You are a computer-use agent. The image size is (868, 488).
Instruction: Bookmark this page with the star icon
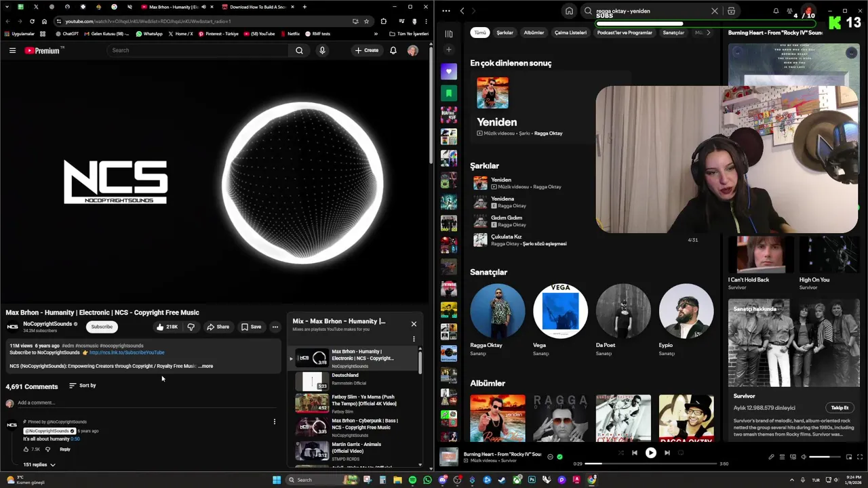(367, 21)
